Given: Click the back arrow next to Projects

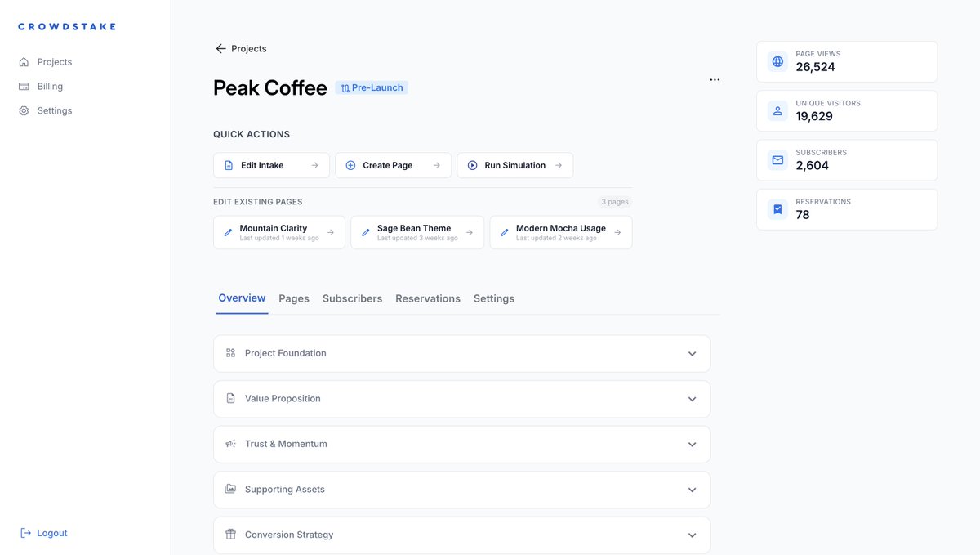Looking at the screenshot, I should tap(220, 48).
